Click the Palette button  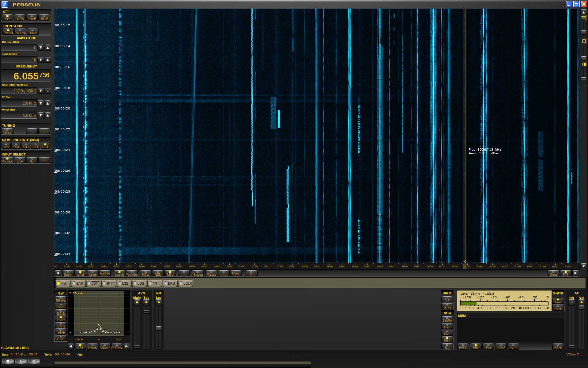[105, 273]
